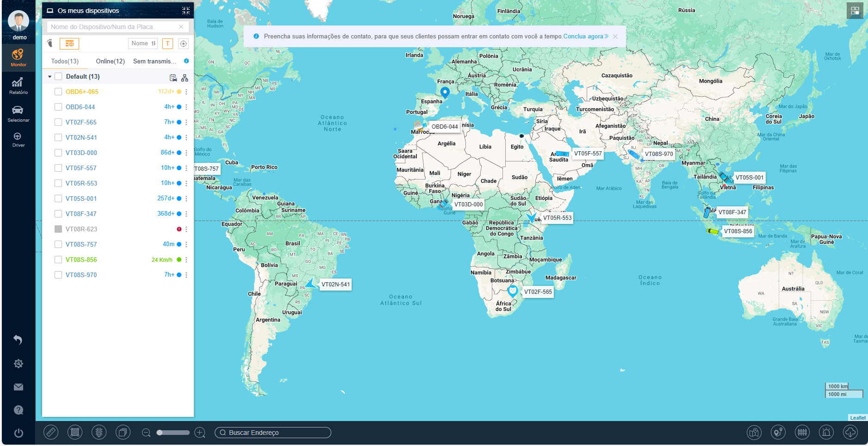Image resolution: width=868 pixels, height=446 pixels.
Task: Click the Default group hierarchy icon
Action: (185, 78)
